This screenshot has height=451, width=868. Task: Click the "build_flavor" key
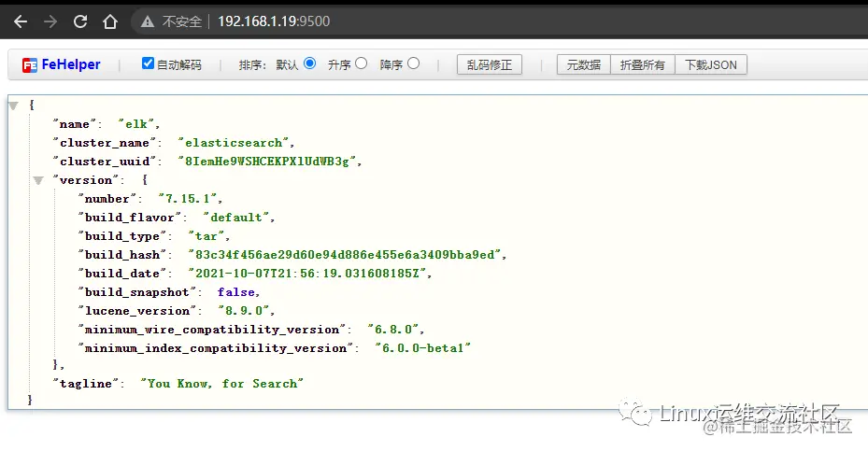pos(130,218)
